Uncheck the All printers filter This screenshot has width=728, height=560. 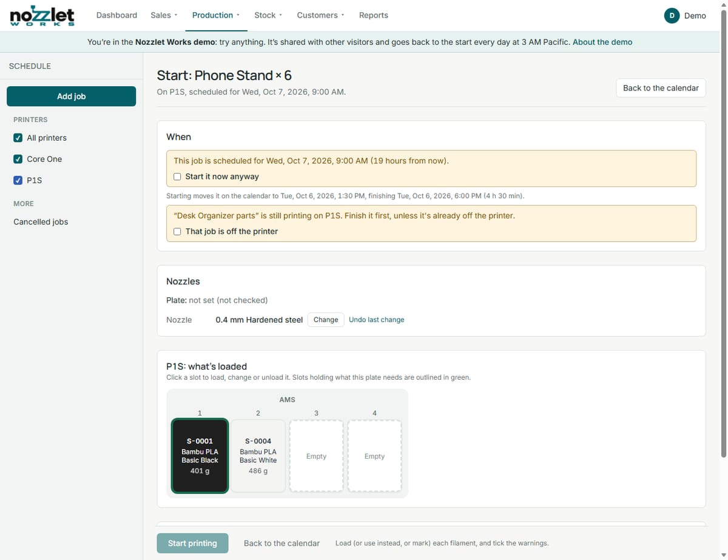click(x=18, y=138)
